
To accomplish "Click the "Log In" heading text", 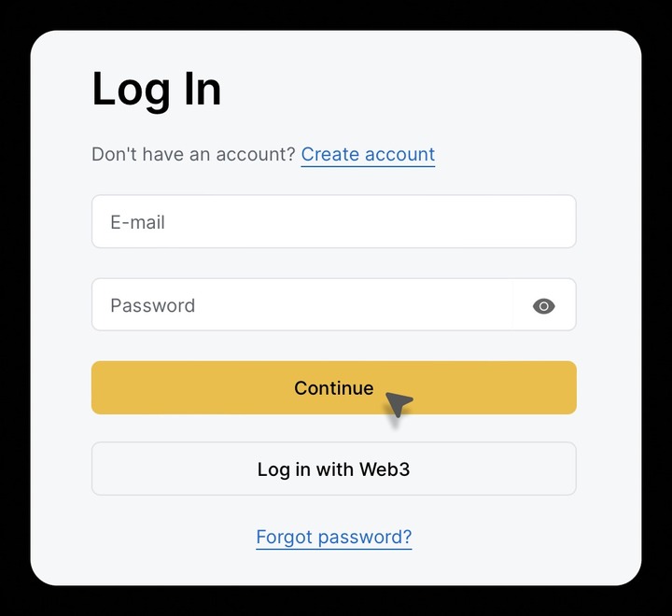I will point(157,91).
